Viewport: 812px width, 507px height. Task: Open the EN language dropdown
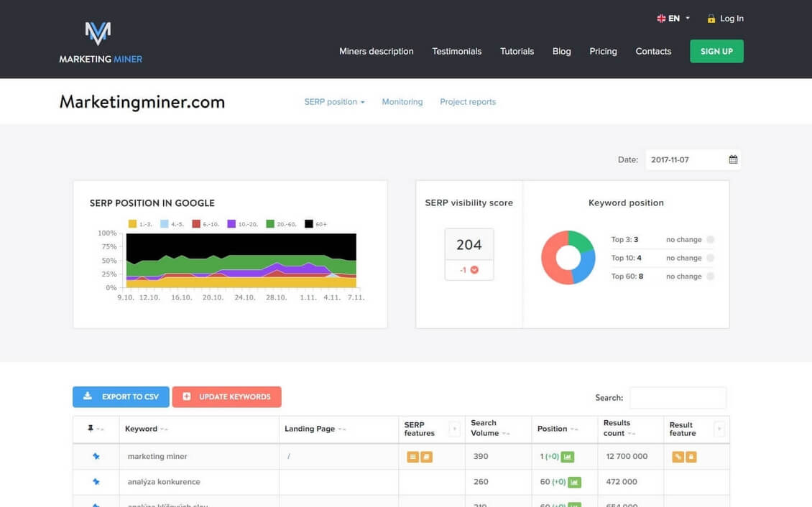coord(674,19)
